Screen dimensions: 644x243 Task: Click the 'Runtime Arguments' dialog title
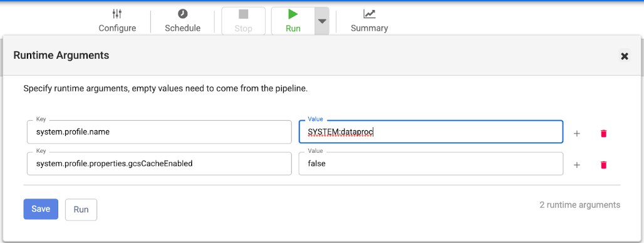point(61,55)
